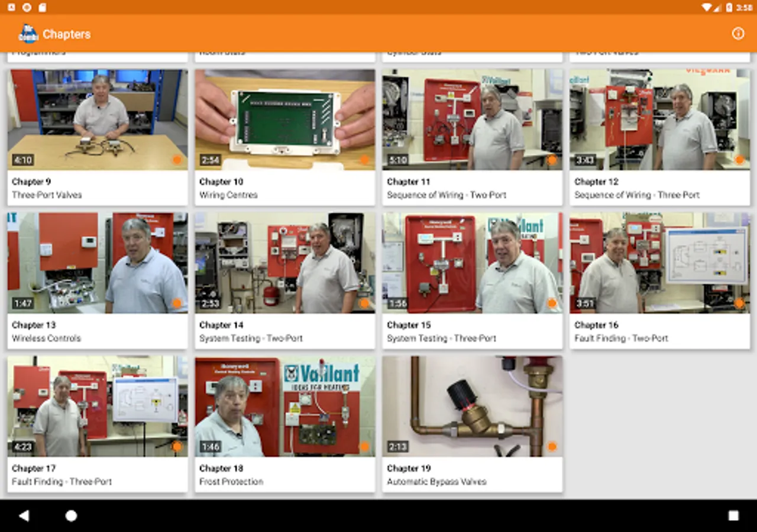Tap the 4:10 duration badge
This screenshot has height=532, width=757.
tap(22, 160)
